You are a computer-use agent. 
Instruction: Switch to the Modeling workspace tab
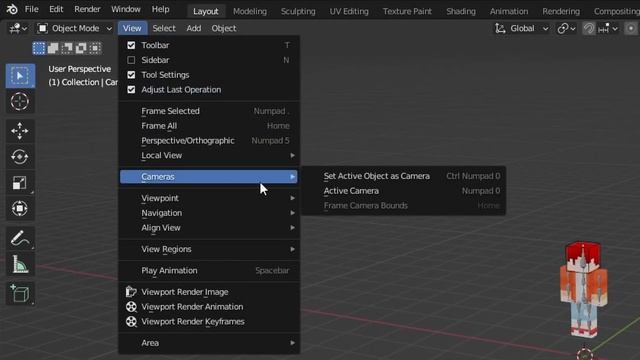(250, 11)
